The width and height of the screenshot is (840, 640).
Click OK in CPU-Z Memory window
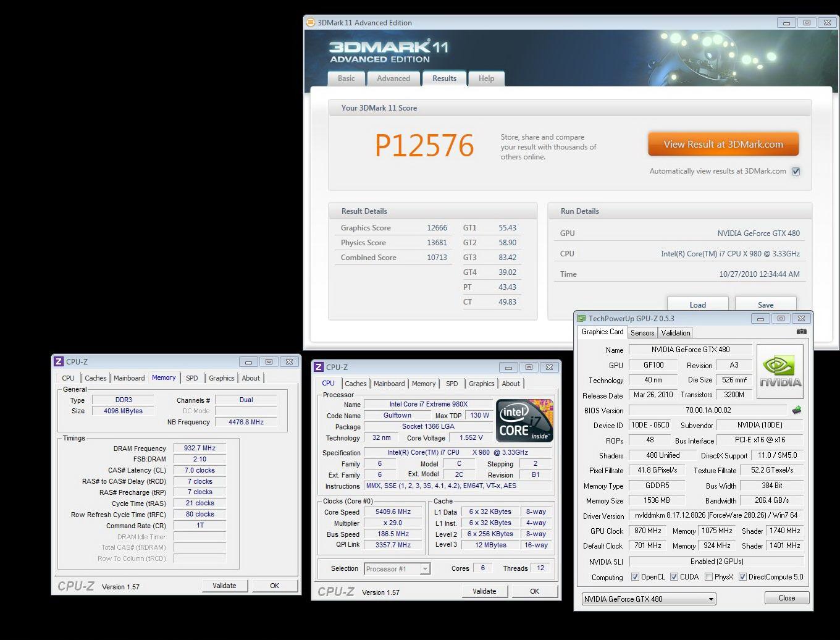(274, 586)
